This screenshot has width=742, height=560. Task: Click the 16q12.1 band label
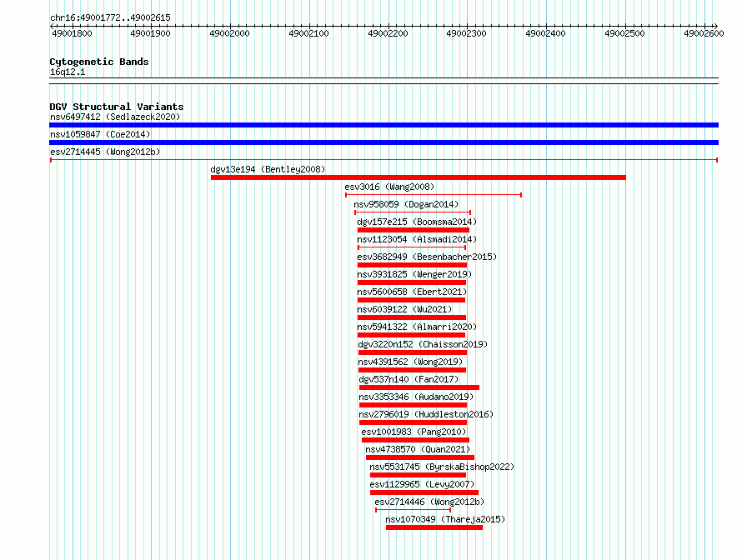pyautogui.click(x=68, y=72)
